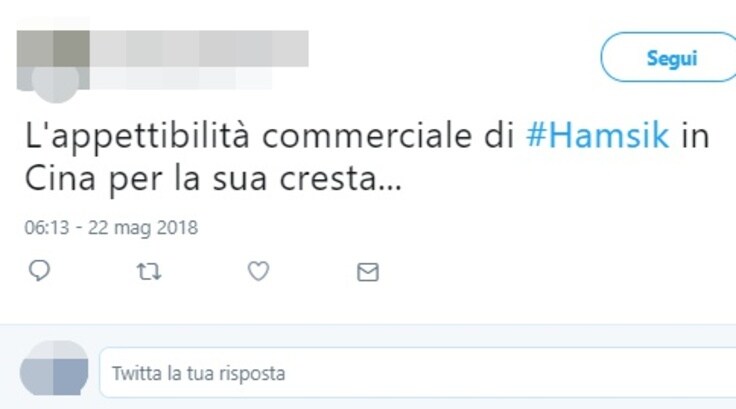Toggle the heart to favorite this tweet
The image size is (736, 409).
258,271
